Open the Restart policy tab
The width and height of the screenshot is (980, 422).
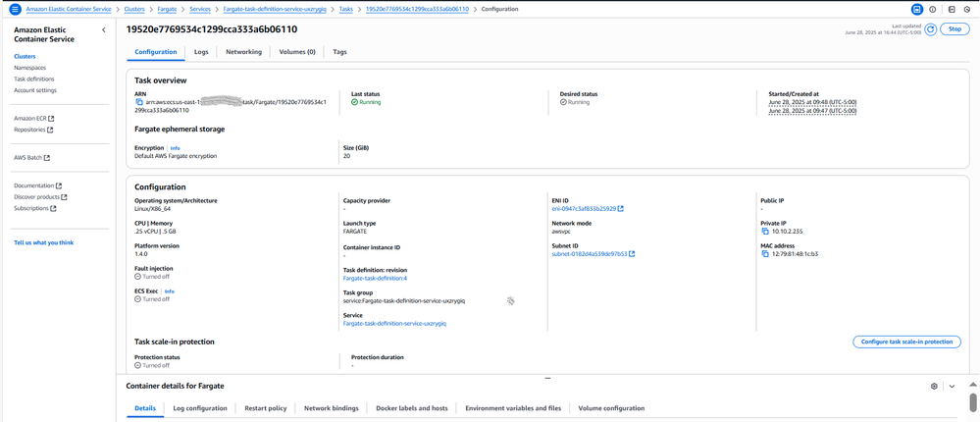[266, 408]
